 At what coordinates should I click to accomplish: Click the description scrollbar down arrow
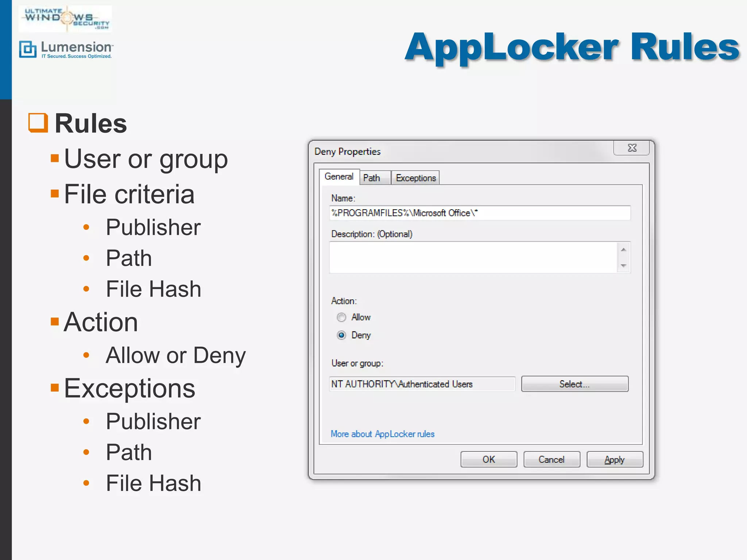[623, 265]
